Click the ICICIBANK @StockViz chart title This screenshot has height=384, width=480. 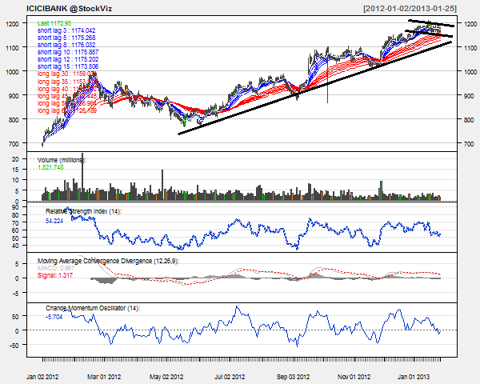coord(69,9)
